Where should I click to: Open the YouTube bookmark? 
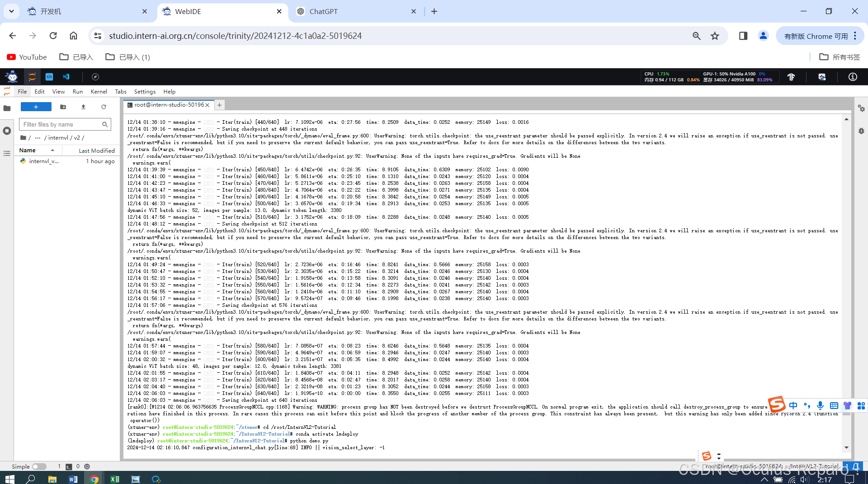point(27,57)
